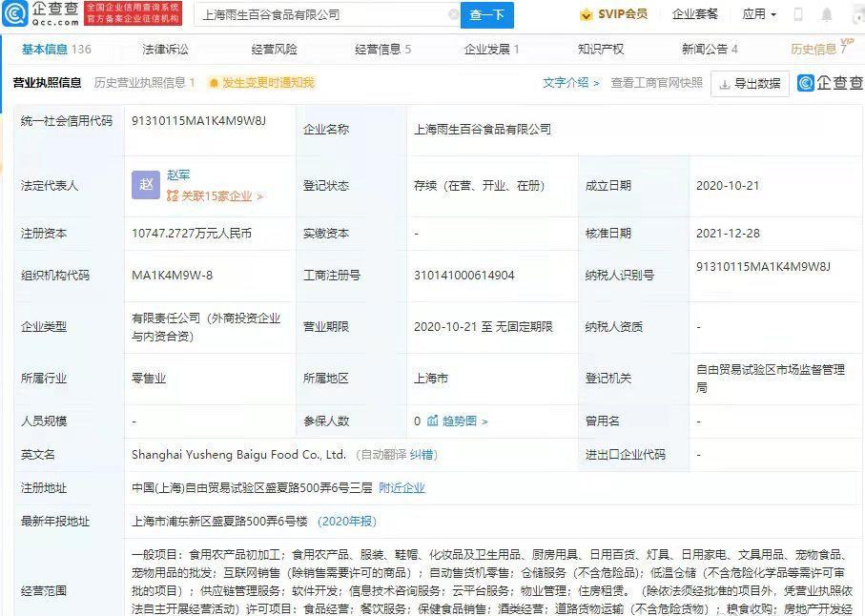Click the (2020年报) annual report link
This screenshot has height=616, width=865.
click(347, 522)
